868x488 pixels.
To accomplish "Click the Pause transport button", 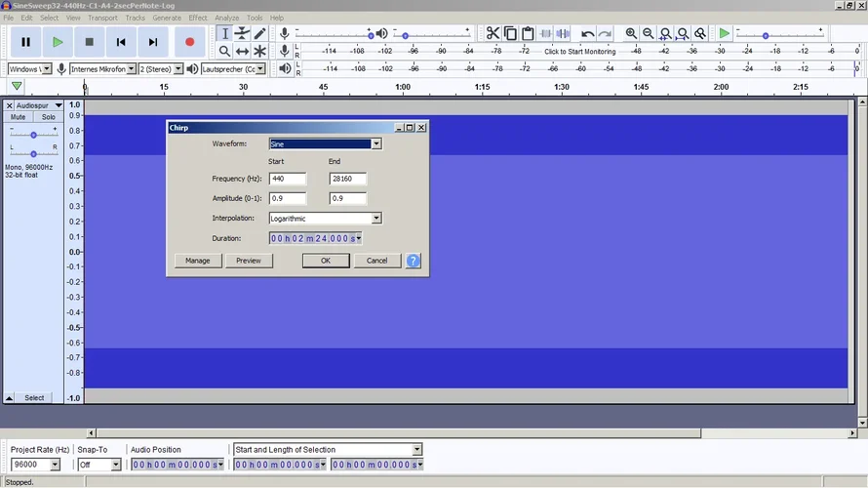I will pyautogui.click(x=26, y=42).
